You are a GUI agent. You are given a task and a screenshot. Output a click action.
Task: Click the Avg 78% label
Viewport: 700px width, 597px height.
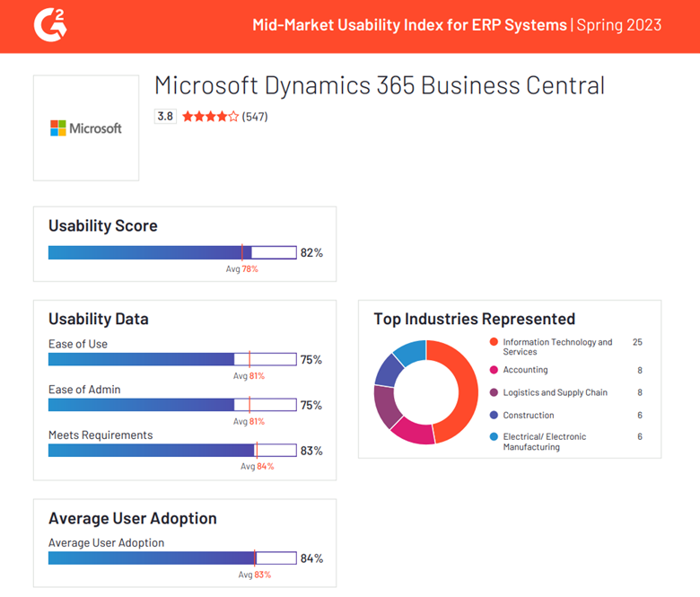241,268
